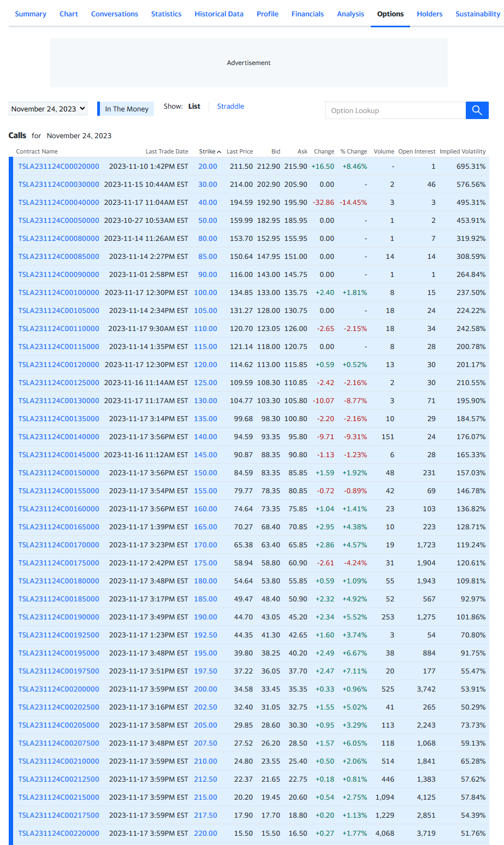Sort by Implied Volatility column header
504x845 pixels.
pyautogui.click(x=463, y=151)
